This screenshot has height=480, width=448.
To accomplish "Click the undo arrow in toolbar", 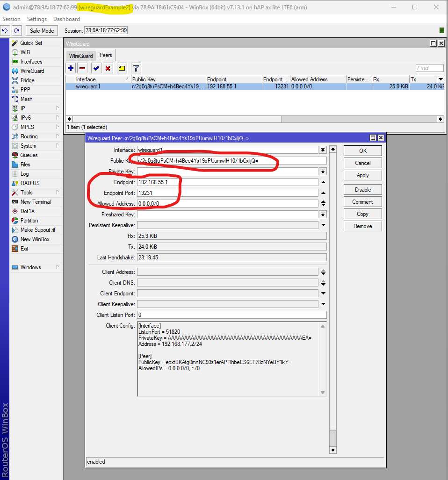I will 5,30.
